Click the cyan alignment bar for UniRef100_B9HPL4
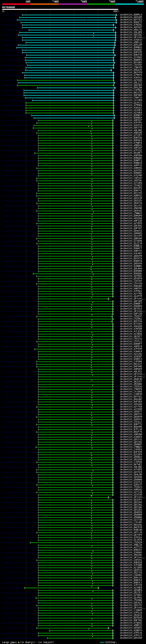This screenshot has height=644, width=146. [x=69, y=15]
